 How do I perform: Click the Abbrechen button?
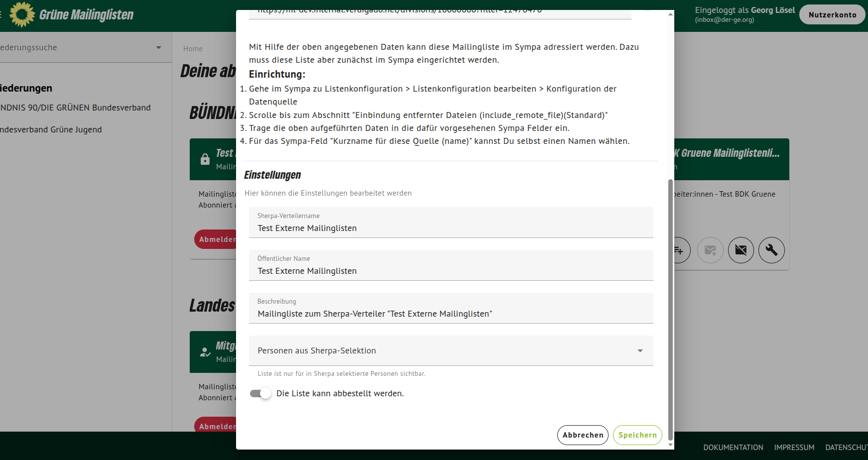click(x=583, y=435)
